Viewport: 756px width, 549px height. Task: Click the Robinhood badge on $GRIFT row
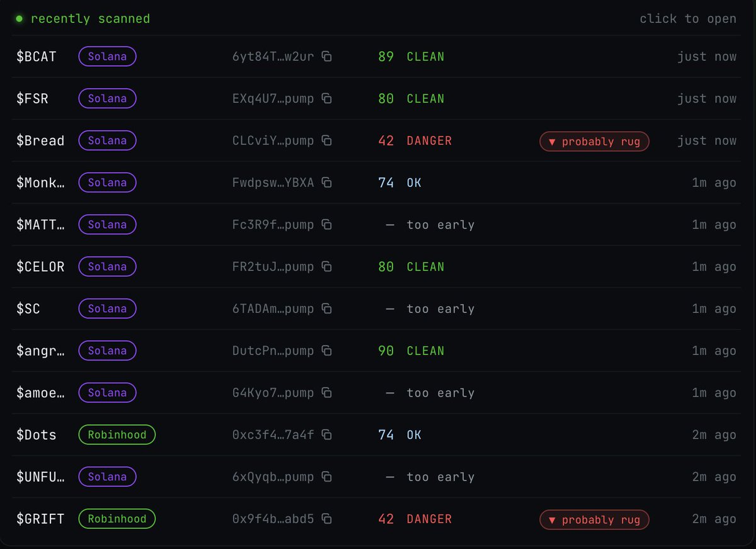[117, 519]
